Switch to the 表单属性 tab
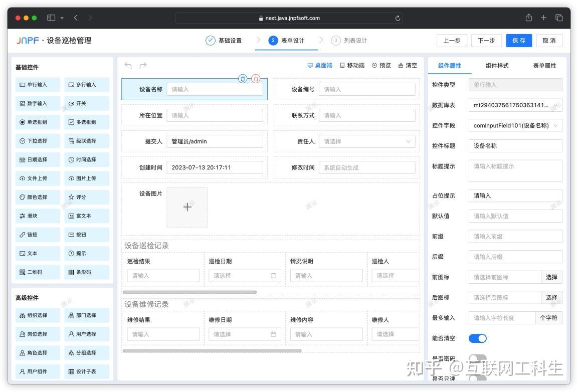The height and width of the screenshot is (392, 578). click(544, 66)
